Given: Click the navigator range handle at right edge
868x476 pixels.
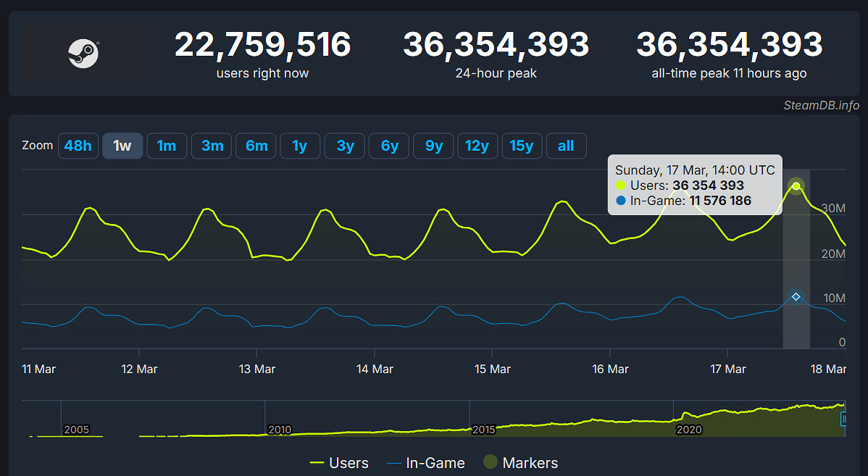Looking at the screenshot, I should click(x=843, y=419).
